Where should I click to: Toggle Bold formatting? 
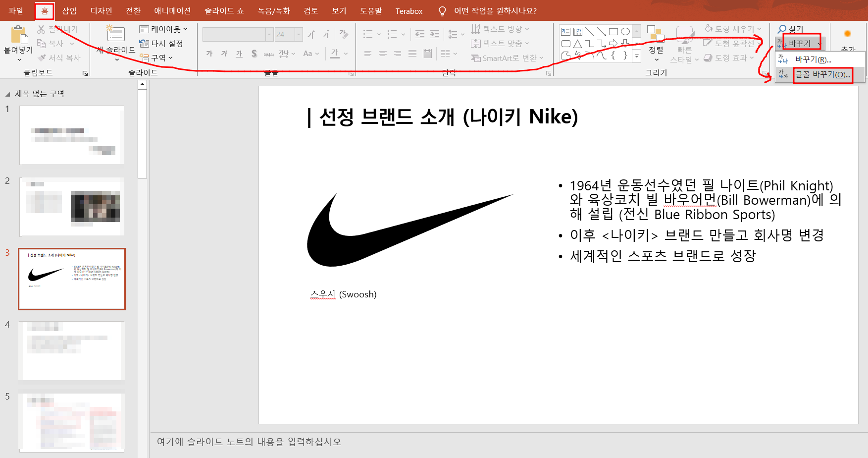coord(209,54)
